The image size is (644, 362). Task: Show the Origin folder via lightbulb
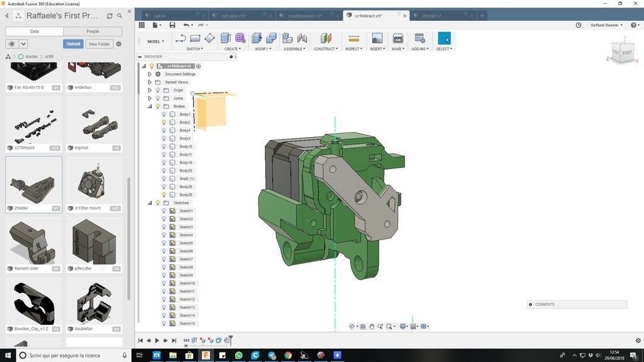click(158, 90)
